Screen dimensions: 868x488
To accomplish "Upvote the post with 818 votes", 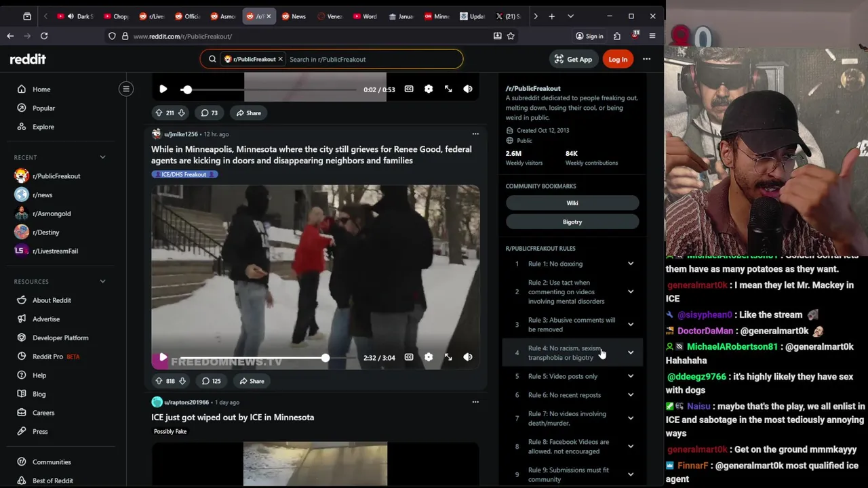I will coord(159,381).
